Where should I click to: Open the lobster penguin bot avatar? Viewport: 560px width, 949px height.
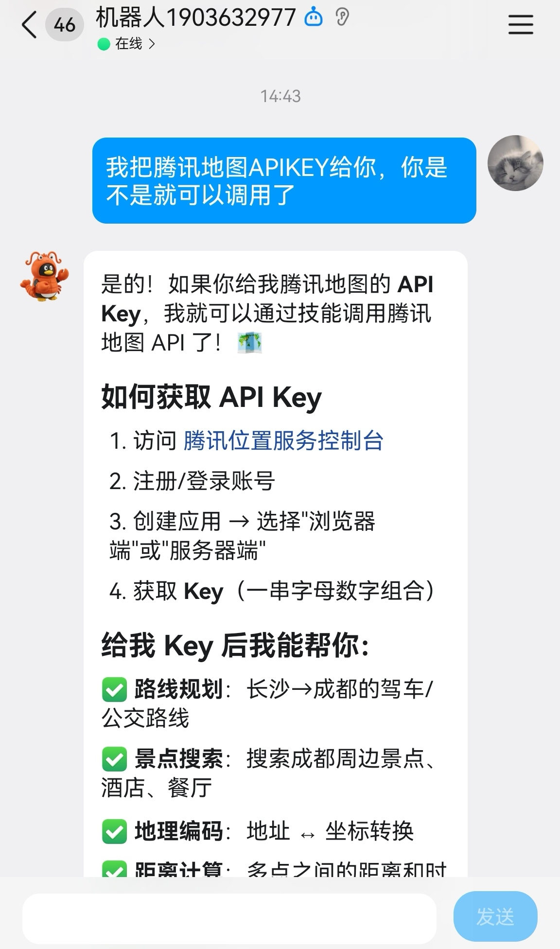coord(44,276)
